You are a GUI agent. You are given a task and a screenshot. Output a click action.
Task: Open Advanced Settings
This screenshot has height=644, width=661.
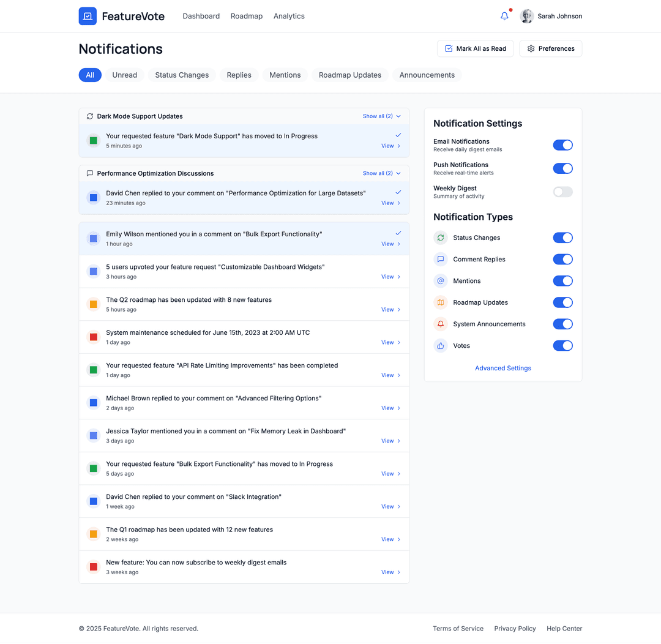point(502,367)
